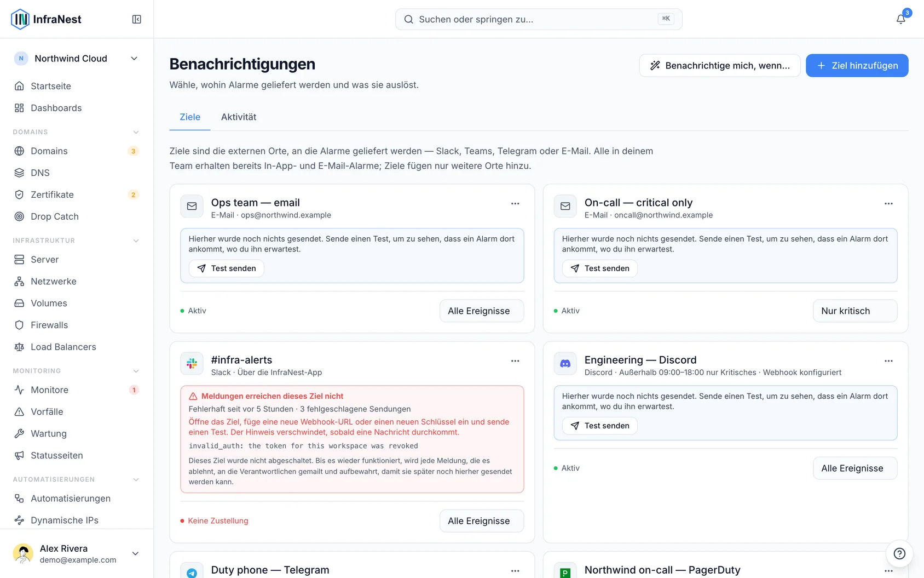Open Alle Ereignisse dropdown on Engineering — Discord card
Screen dimensions: 924x578
855,468
